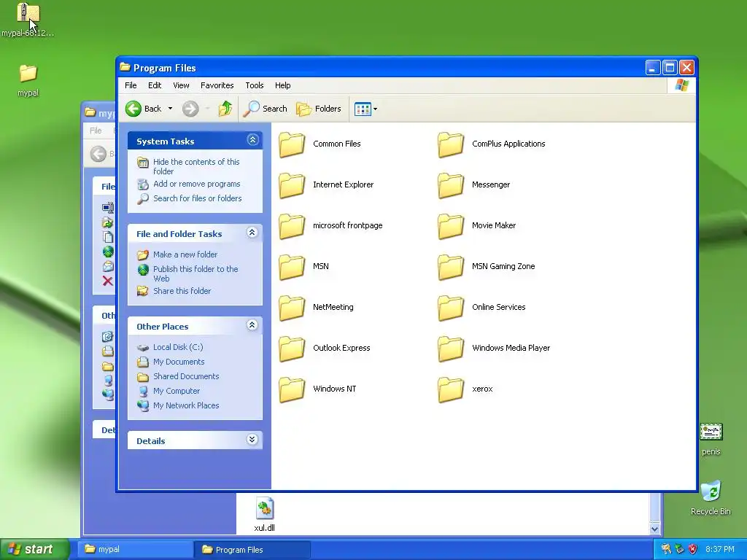This screenshot has width=747, height=560.
Task: Select the Movie Maker folder
Action: 476,226
